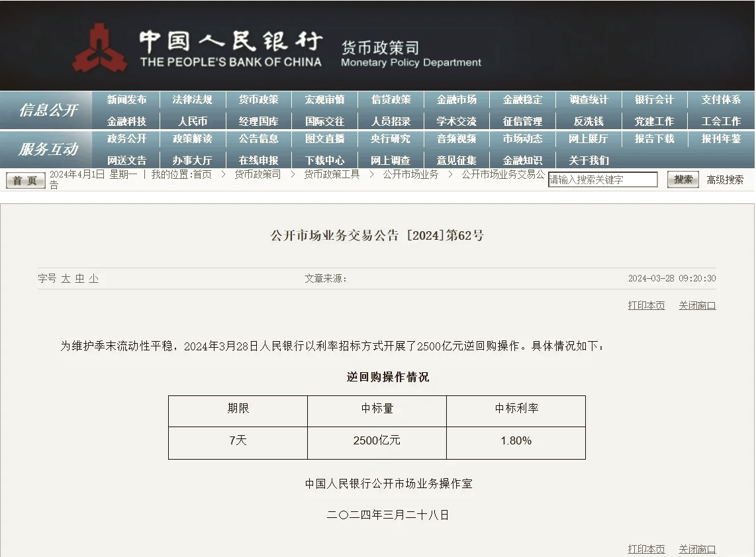Click the People's Bank of China logo
The height and width of the screenshot is (557, 756).
(x=99, y=48)
